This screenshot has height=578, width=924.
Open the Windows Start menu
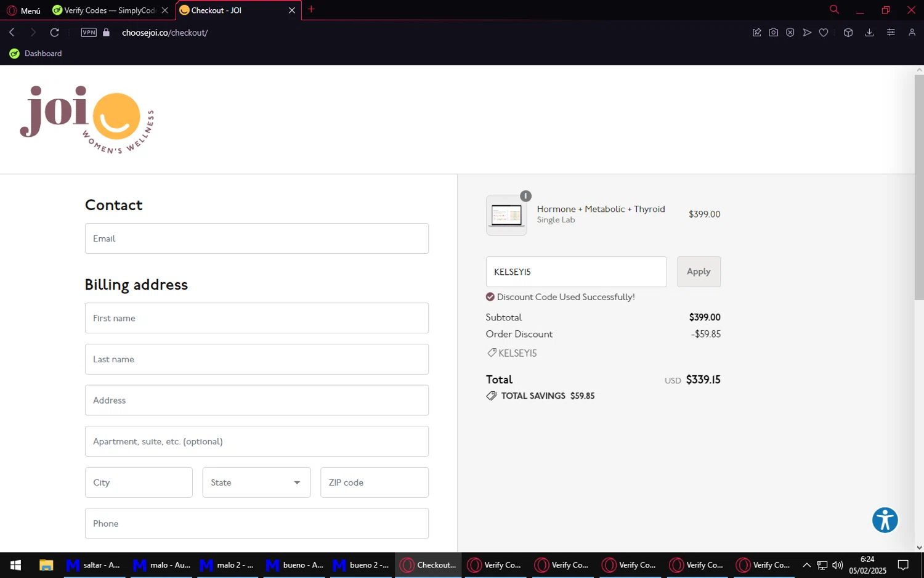[x=16, y=565]
